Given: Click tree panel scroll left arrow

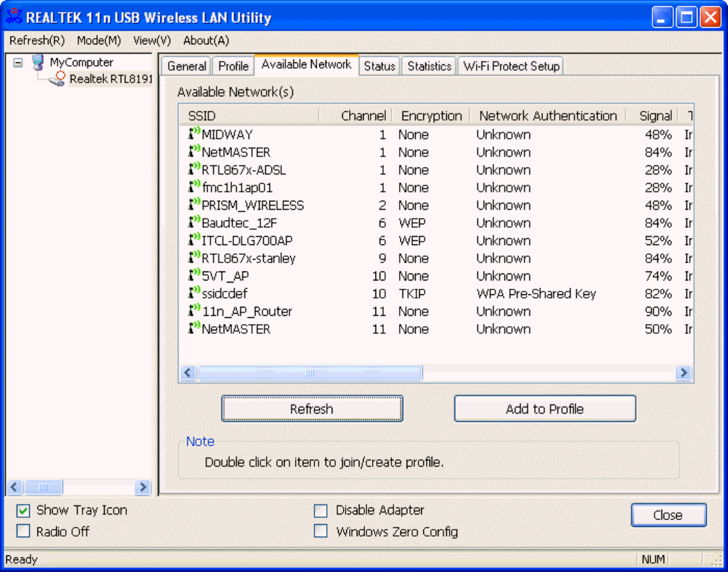Looking at the screenshot, I should click(14, 487).
